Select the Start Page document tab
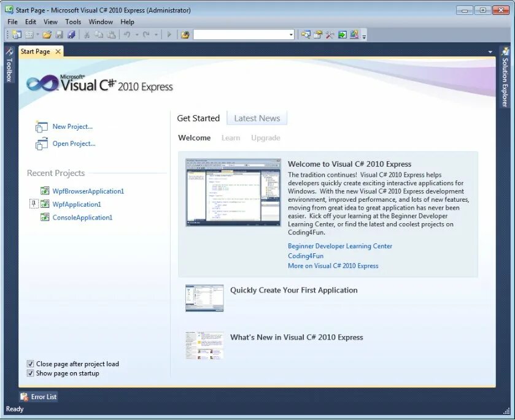The width and height of the screenshot is (515, 420). [36, 52]
